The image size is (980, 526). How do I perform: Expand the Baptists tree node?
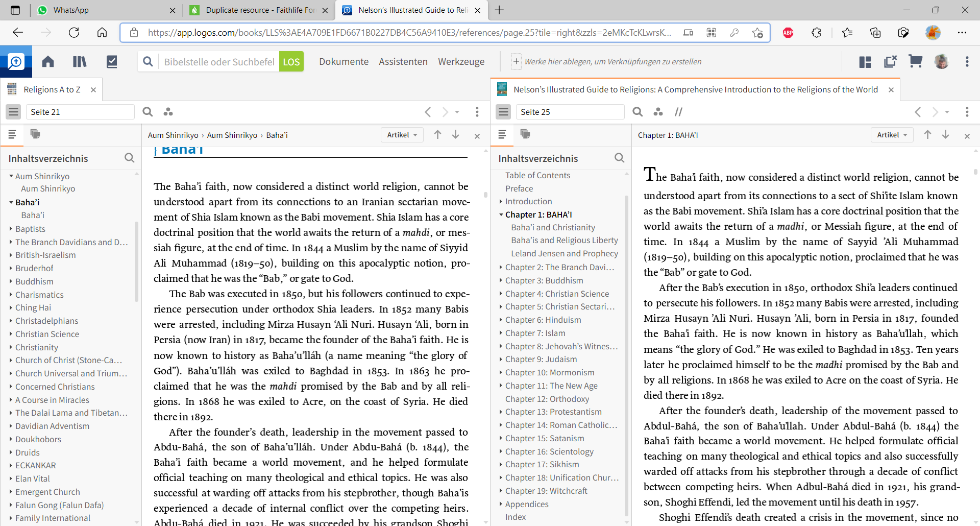pyautogui.click(x=11, y=229)
